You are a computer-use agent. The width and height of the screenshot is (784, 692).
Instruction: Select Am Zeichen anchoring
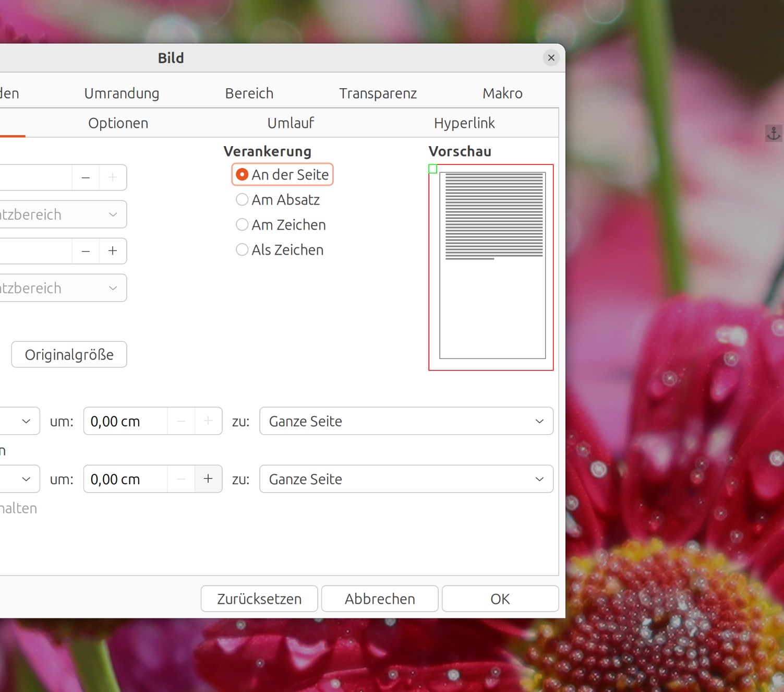click(x=281, y=224)
